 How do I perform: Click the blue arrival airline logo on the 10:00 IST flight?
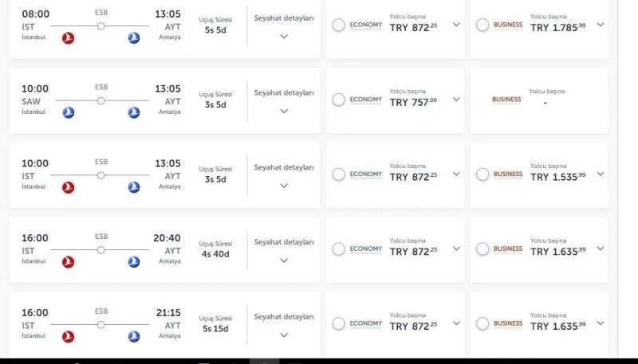(x=134, y=188)
